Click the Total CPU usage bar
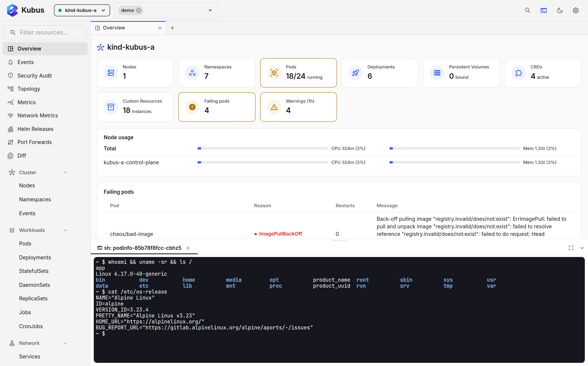588x366 pixels. (x=263, y=148)
